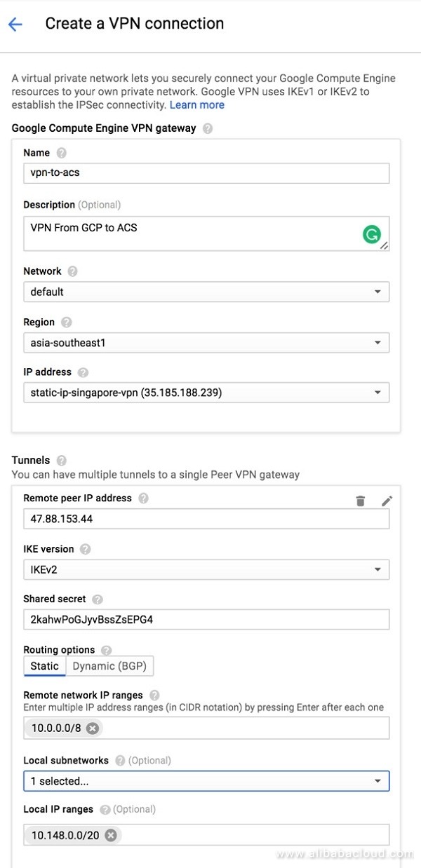Show help for IKE version

pyautogui.click(x=86, y=549)
